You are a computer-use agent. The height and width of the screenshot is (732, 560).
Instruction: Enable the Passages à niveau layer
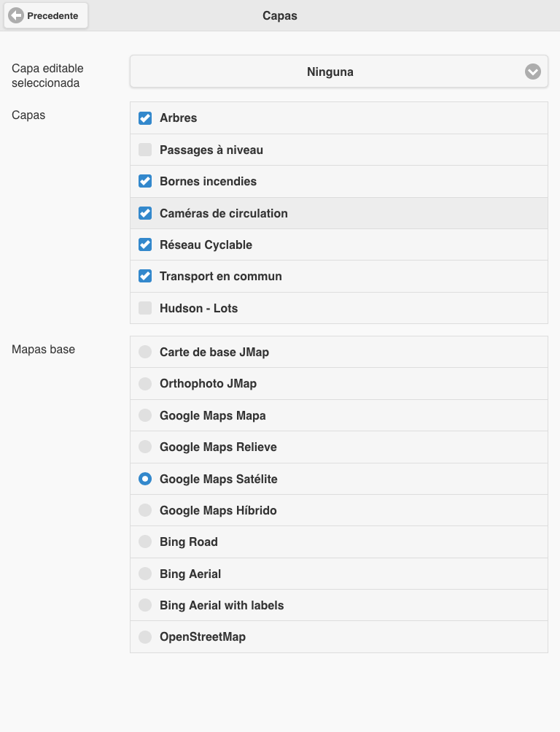(145, 150)
